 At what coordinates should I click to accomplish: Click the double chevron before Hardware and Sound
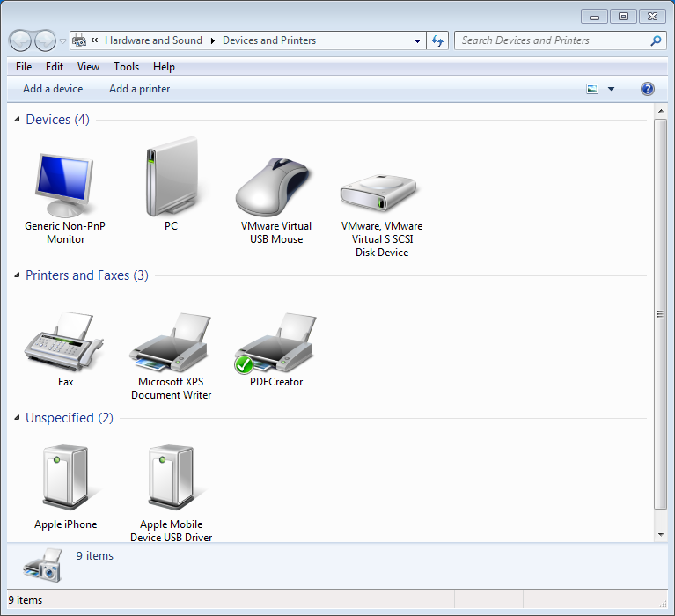coord(94,40)
